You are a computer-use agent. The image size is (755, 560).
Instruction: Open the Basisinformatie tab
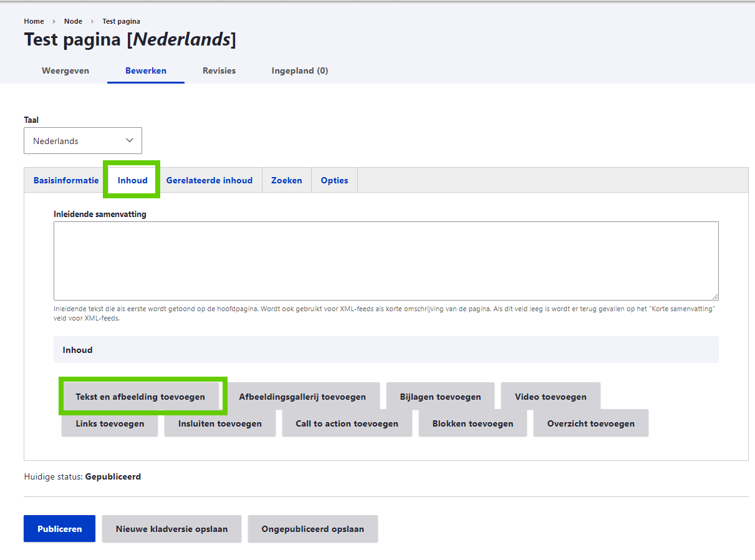tap(66, 180)
